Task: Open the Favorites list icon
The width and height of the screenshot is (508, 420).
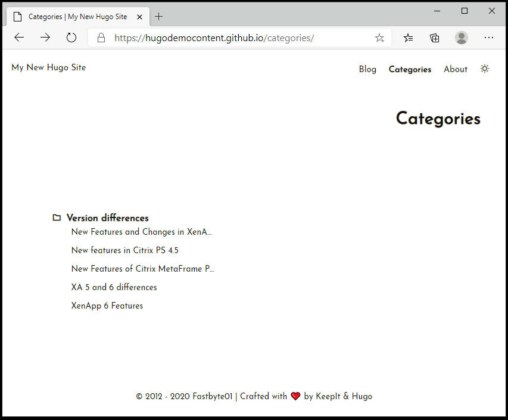Action: click(408, 38)
